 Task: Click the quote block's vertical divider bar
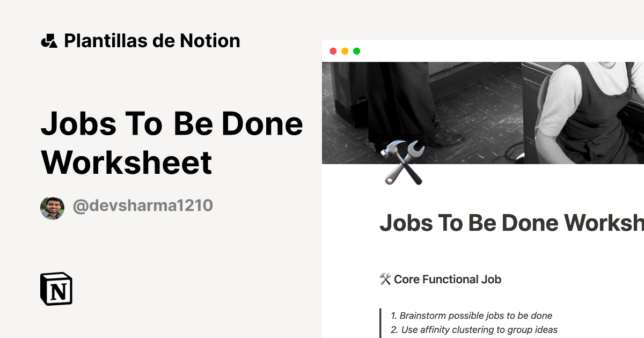382,322
